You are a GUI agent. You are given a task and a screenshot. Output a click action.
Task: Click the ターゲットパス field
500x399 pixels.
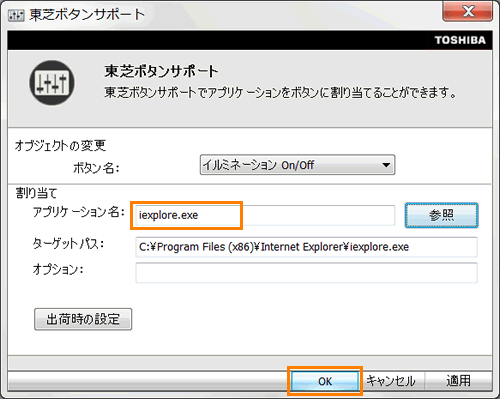[306, 247]
